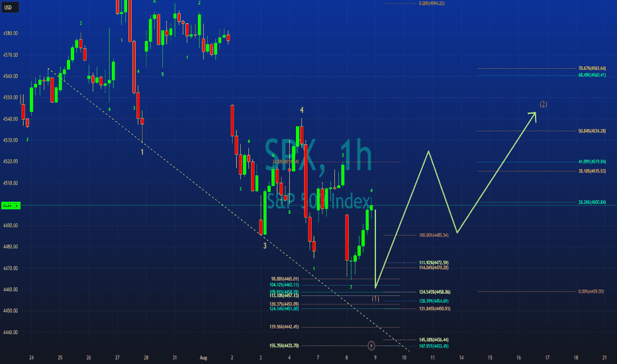Select the 0.00%(4459.00) Fibonacci label
The width and height of the screenshot is (617, 364).
(591, 292)
